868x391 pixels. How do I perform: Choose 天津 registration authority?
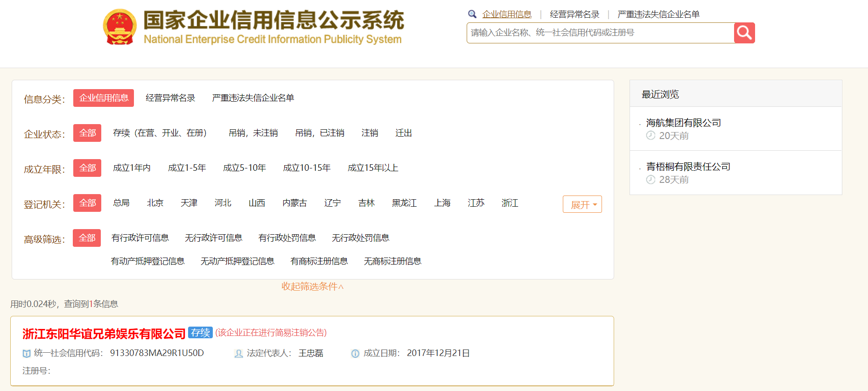click(189, 203)
